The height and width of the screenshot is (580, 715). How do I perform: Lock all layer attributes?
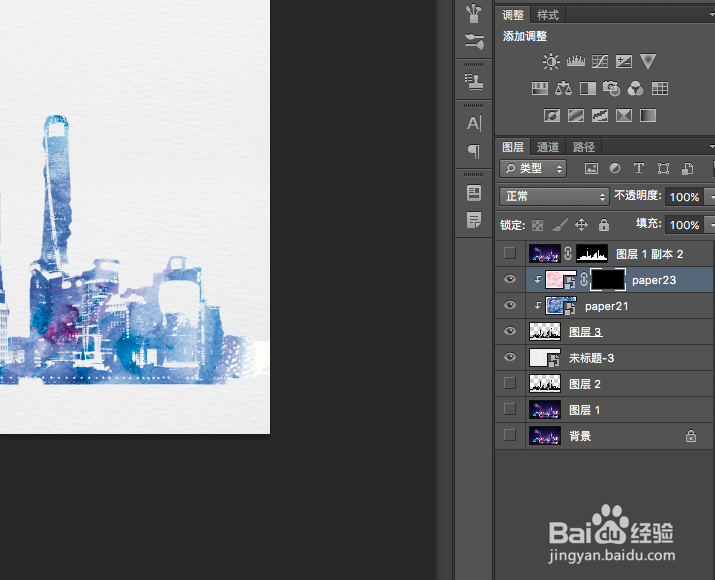(x=604, y=224)
